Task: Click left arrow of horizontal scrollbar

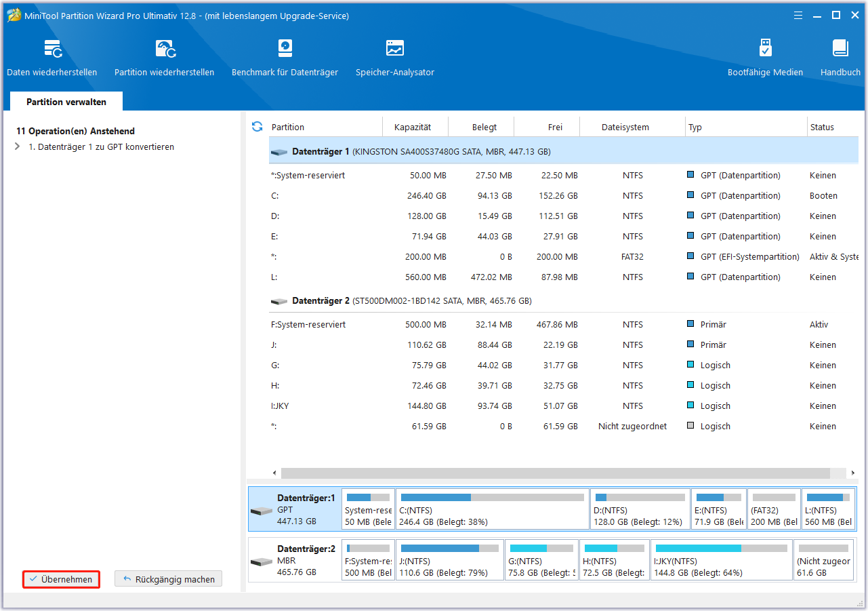Action: pos(274,473)
